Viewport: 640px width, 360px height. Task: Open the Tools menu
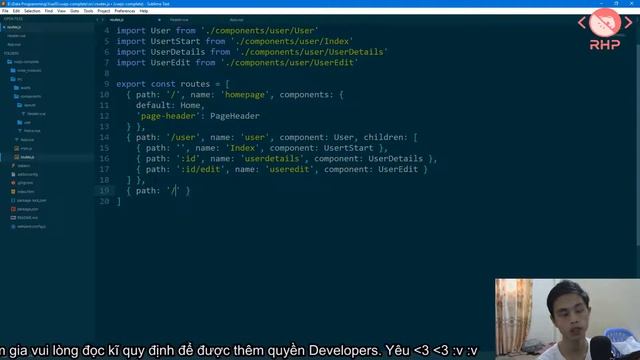[x=88, y=11]
